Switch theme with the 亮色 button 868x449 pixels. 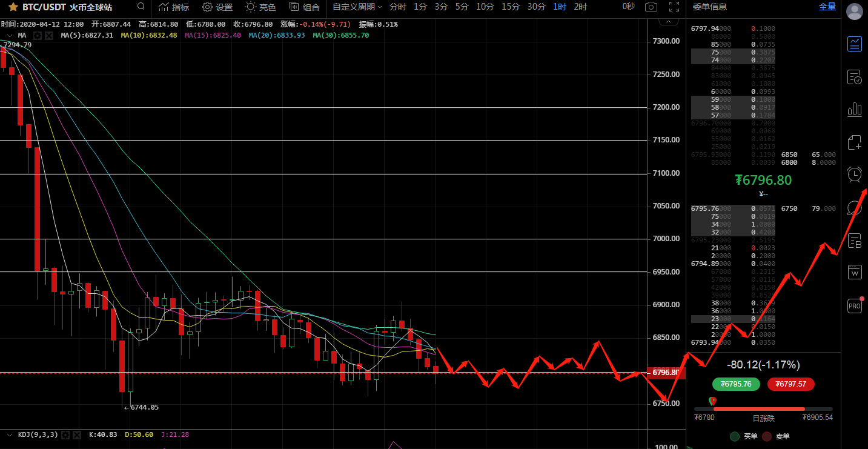260,7
